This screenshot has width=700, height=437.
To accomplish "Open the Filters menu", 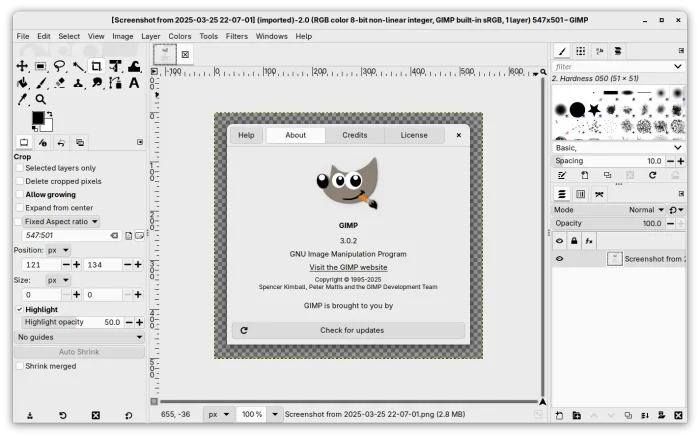I will tap(237, 36).
